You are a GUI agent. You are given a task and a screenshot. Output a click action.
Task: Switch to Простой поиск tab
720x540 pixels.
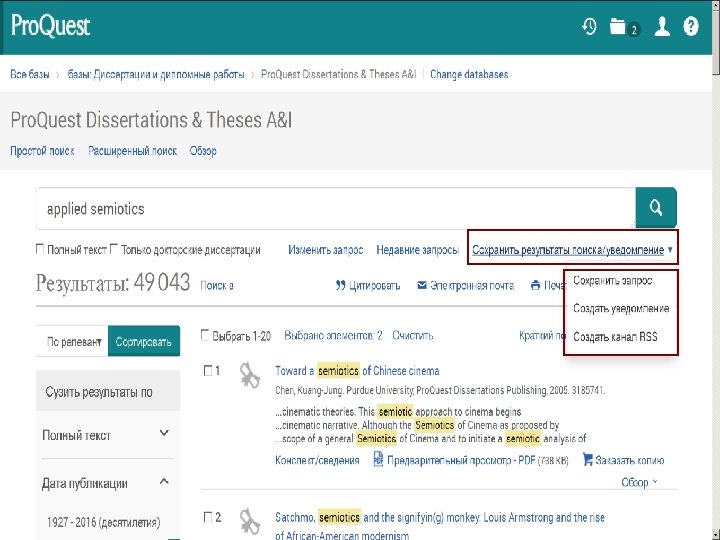[42, 151]
